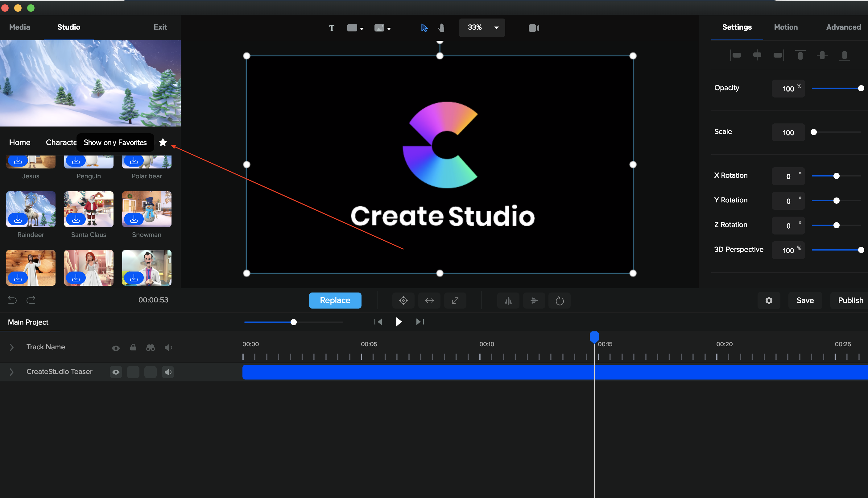
Task: Align element to top edge
Action: 800,55
